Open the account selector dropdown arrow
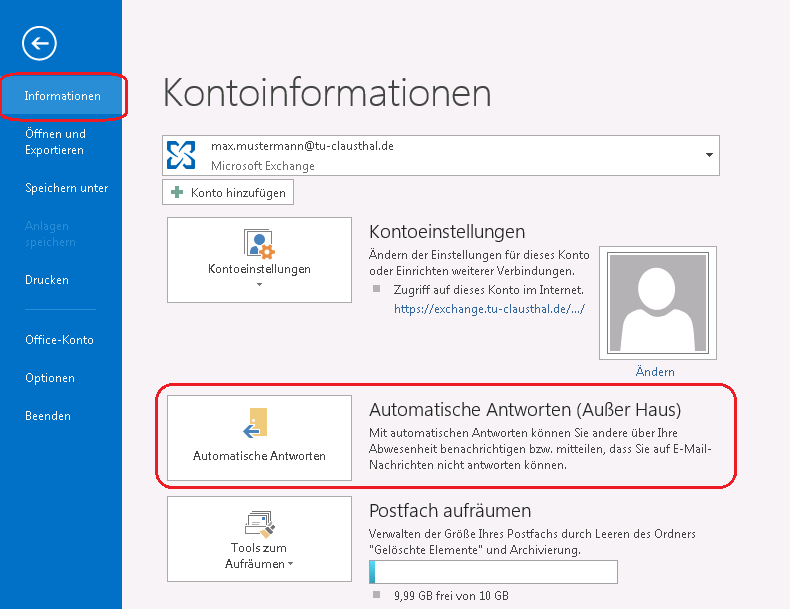The width and height of the screenshot is (790, 609). pyautogui.click(x=709, y=155)
